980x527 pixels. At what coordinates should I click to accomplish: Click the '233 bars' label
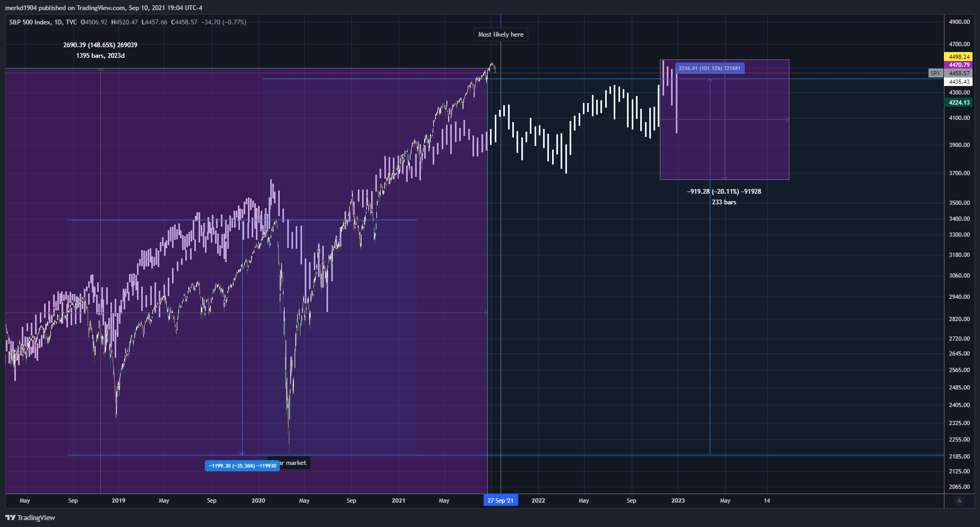pyautogui.click(x=724, y=202)
